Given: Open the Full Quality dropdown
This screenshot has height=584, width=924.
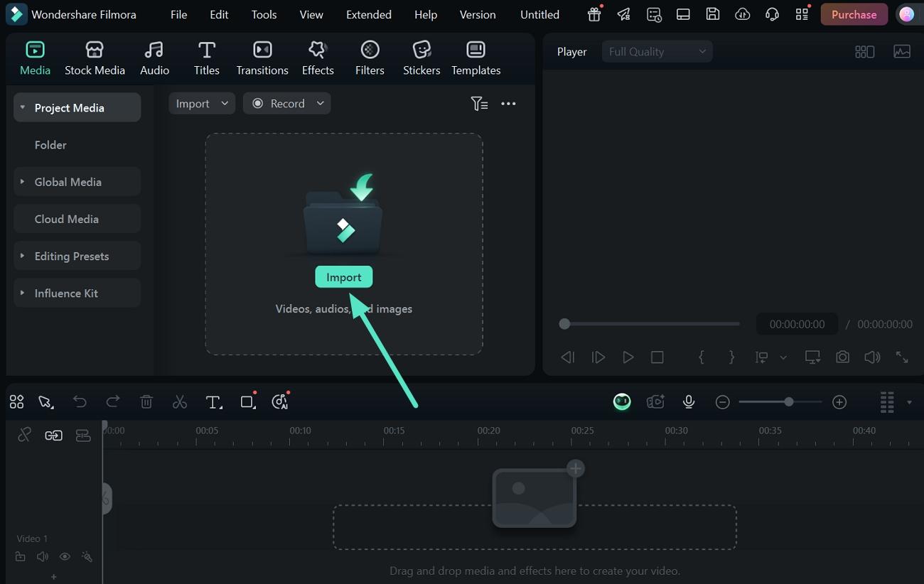Looking at the screenshot, I should [657, 52].
